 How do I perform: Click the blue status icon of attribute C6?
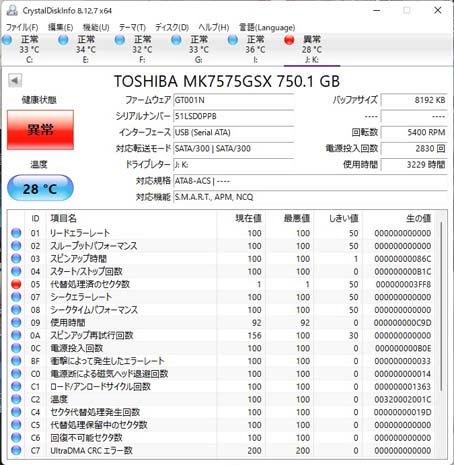(x=16, y=438)
